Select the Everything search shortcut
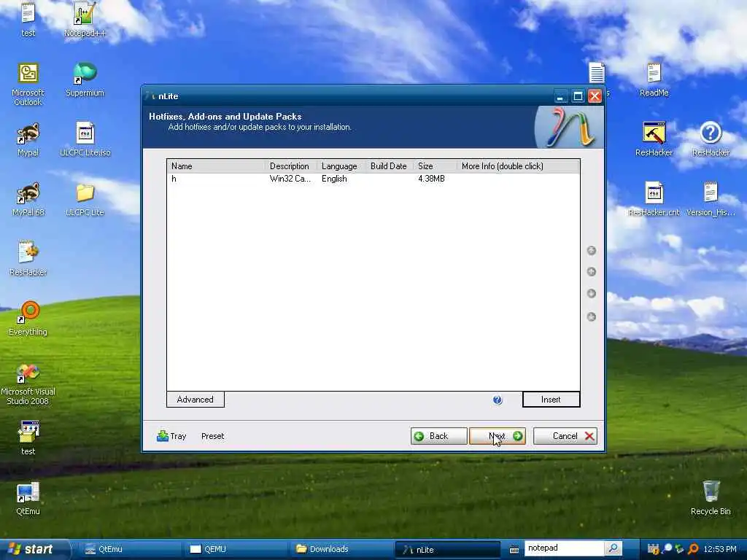The height and width of the screenshot is (560, 747). 28,319
